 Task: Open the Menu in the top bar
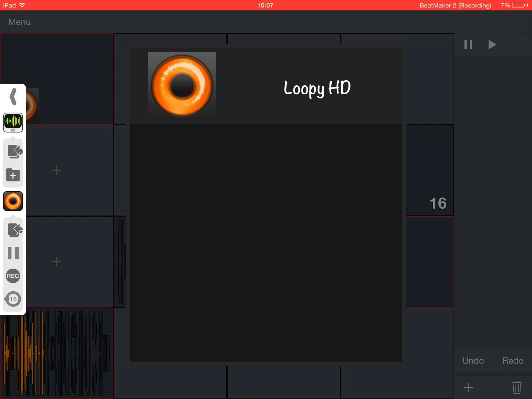click(19, 22)
